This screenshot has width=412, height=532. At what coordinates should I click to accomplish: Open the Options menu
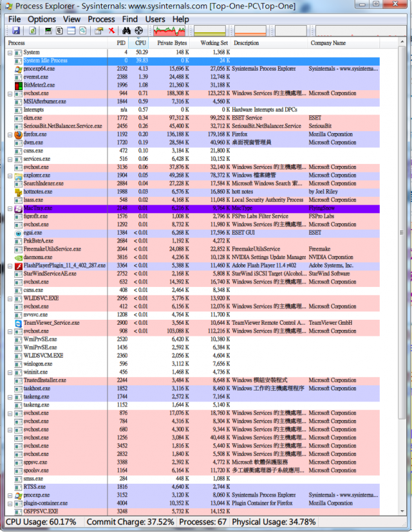point(41,19)
